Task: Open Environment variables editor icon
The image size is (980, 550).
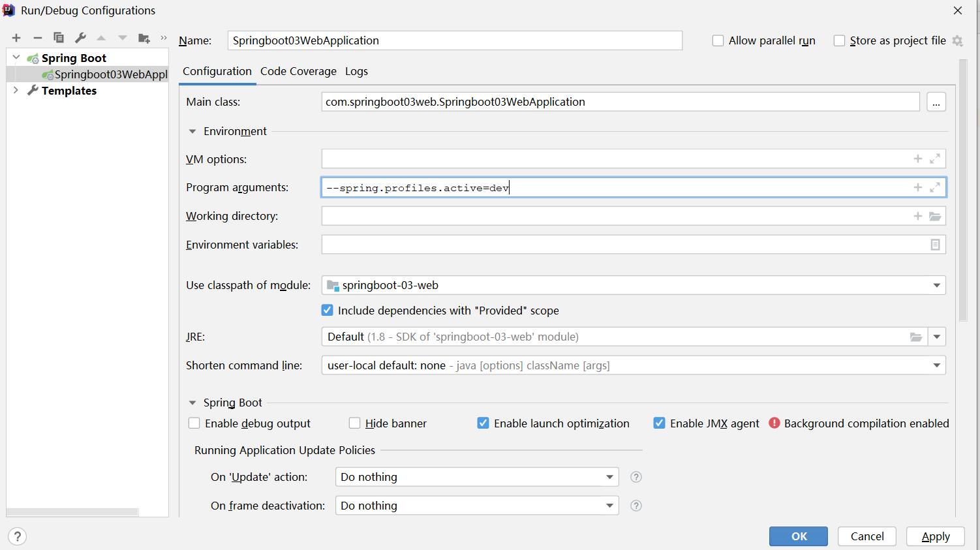Action: coord(935,245)
